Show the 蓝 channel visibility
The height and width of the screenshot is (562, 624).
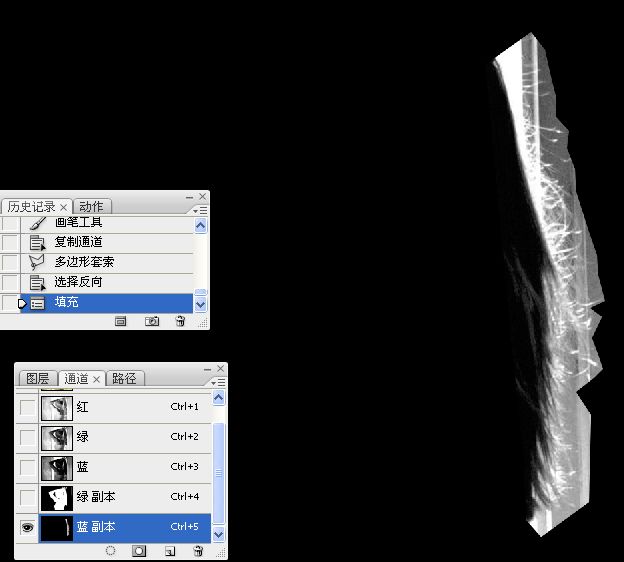[x=27, y=468]
